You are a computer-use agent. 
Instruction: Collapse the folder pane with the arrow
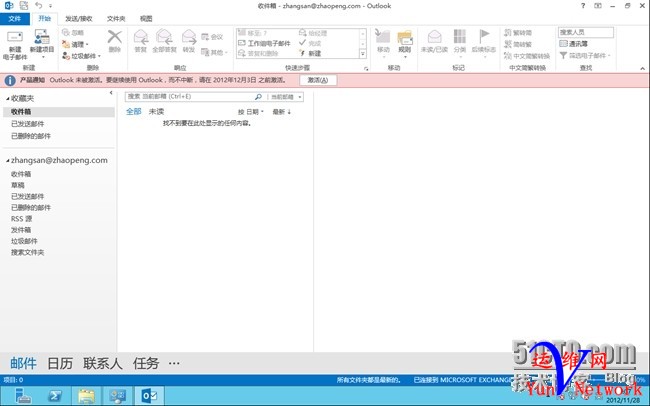coord(111,92)
